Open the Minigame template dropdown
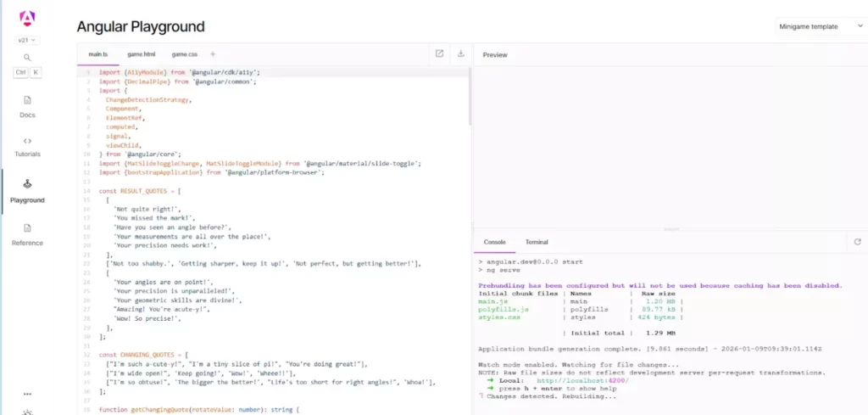This screenshot has width=868, height=415. [x=819, y=26]
